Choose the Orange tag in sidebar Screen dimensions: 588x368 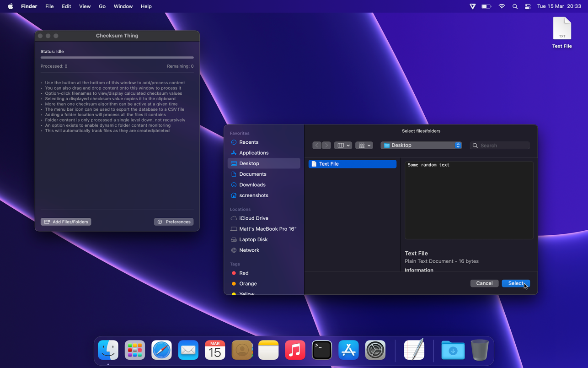[264, 284]
